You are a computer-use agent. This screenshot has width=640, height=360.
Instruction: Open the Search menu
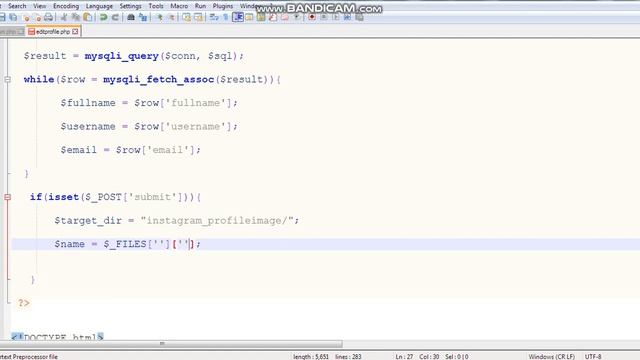[x=17, y=6]
